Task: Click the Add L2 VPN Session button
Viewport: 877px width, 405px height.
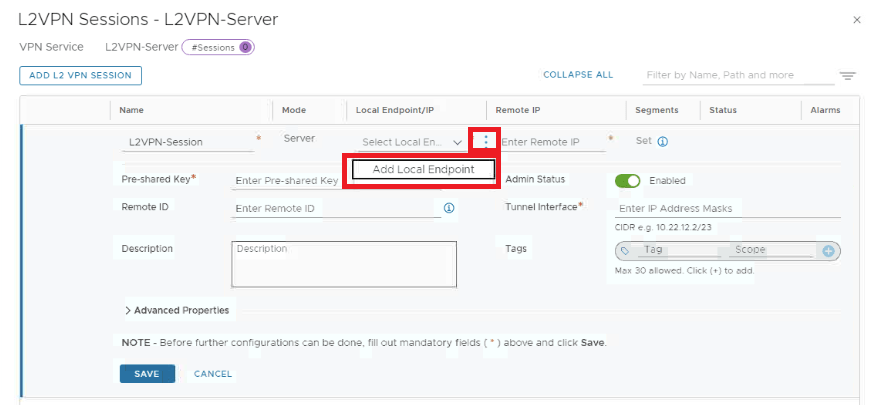Action: [81, 75]
